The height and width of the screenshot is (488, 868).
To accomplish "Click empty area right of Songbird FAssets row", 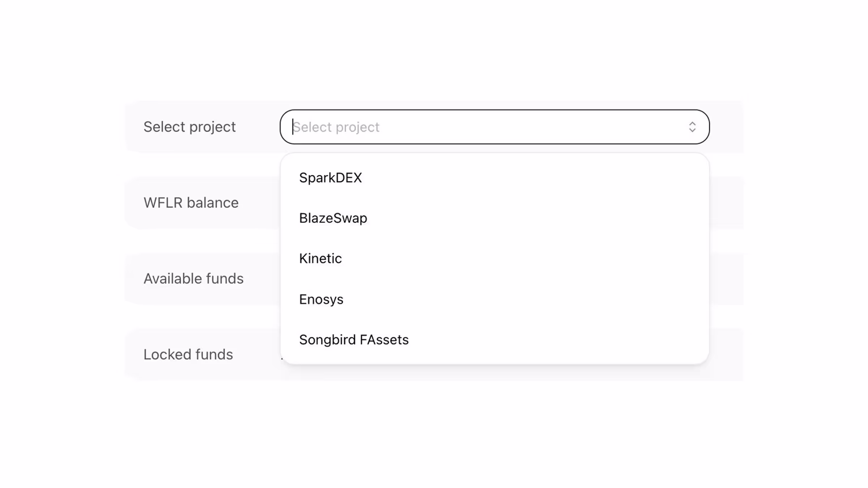I will click(561, 340).
